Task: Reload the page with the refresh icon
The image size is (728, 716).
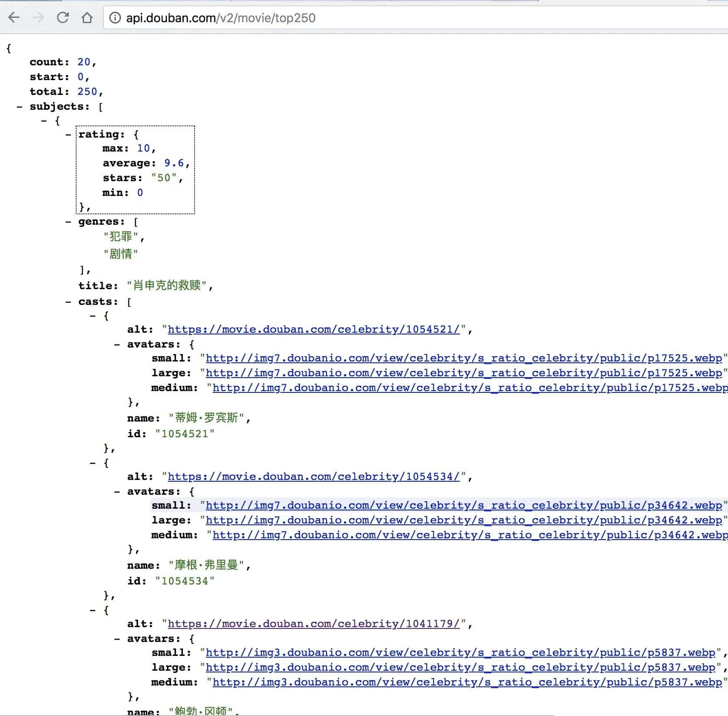Action: pyautogui.click(x=63, y=17)
